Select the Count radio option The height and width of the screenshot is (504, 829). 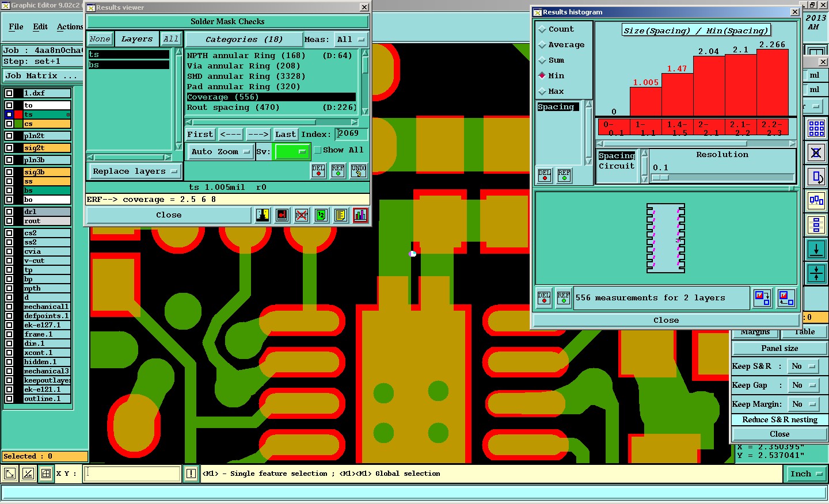click(x=542, y=29)
